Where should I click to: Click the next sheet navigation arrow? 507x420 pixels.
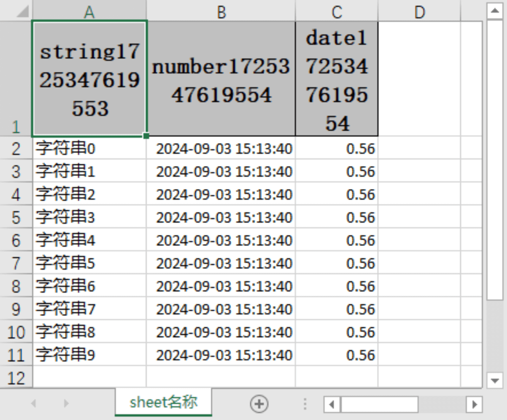coord(66,404)
